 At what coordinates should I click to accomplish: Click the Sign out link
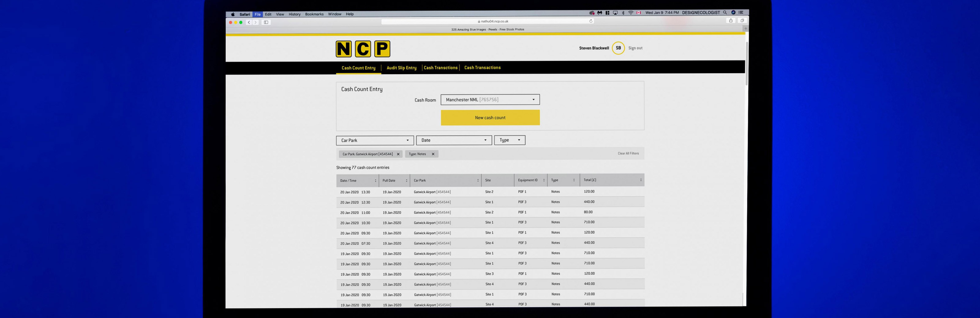[x=635, y=48]
